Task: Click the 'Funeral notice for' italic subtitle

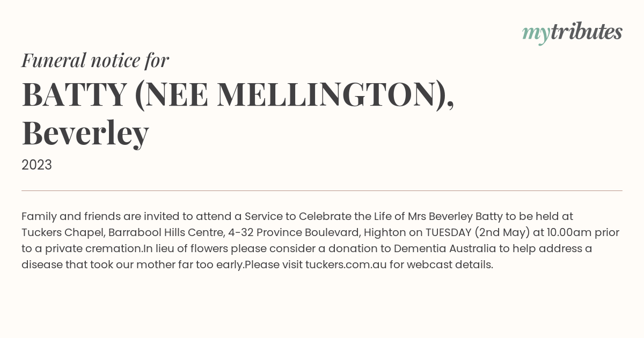Action: tap(95, 60)
